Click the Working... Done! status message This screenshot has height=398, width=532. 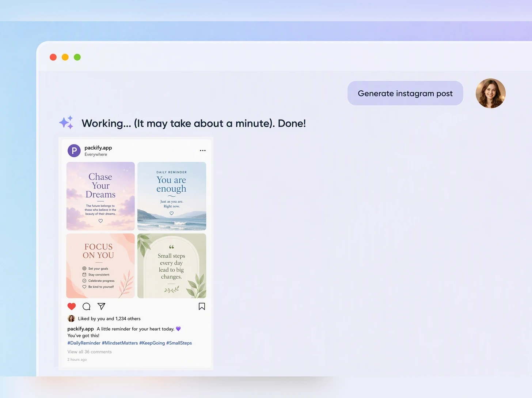click(x=194, y=123)
